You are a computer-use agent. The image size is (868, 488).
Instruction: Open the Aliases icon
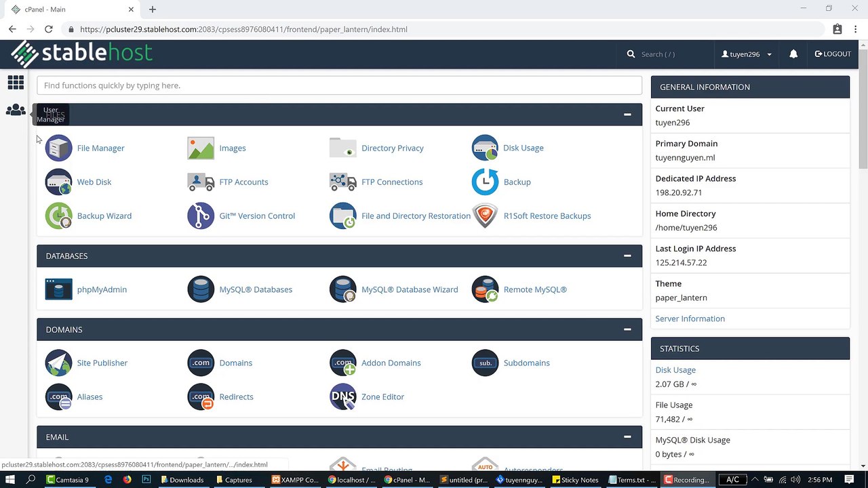tap(58, 396)
